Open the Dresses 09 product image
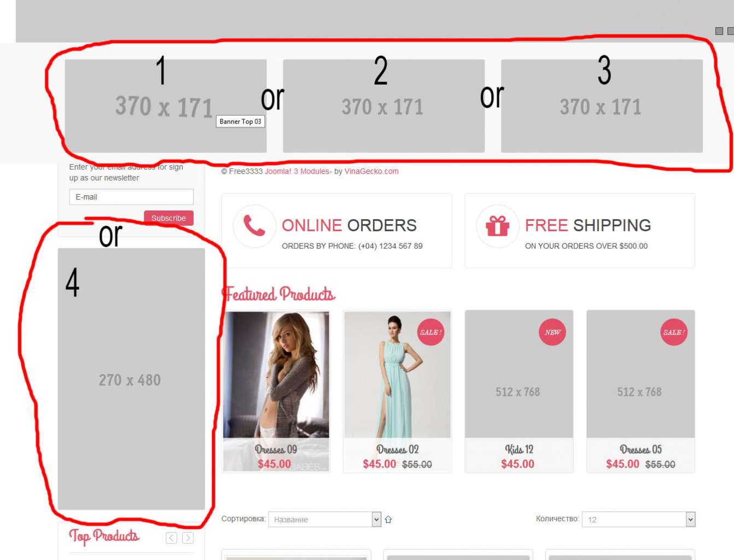This screenshot has height=560, width=734. [x=276, y=375]
